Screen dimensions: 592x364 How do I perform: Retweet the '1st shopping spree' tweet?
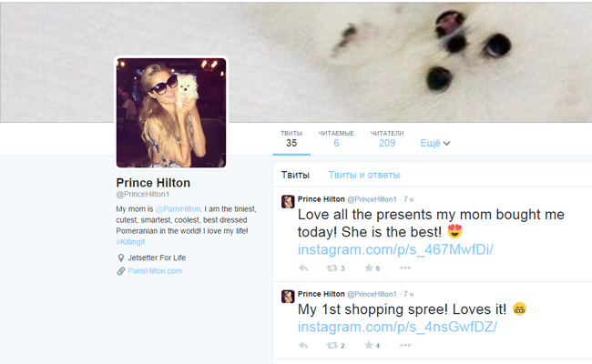[335, 346]
